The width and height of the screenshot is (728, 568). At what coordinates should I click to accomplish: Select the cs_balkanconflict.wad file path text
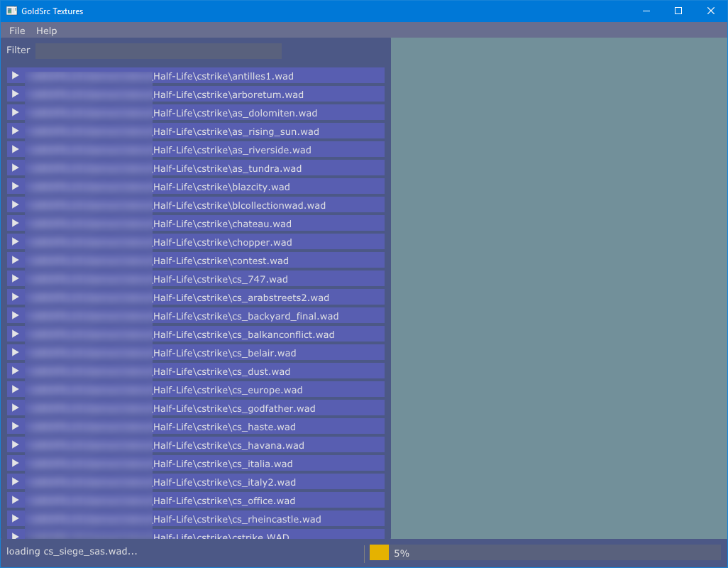click(x=244, y=335)
